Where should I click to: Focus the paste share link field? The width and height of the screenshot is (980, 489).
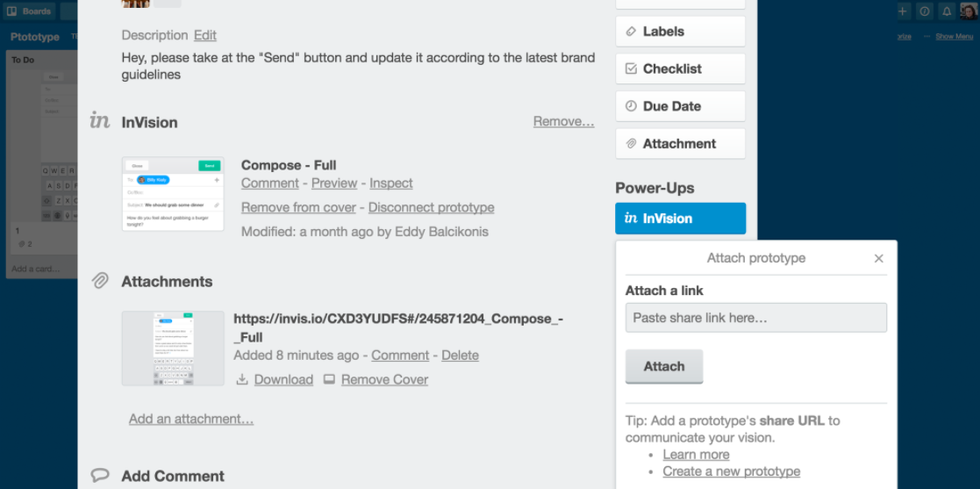(755, 318)
